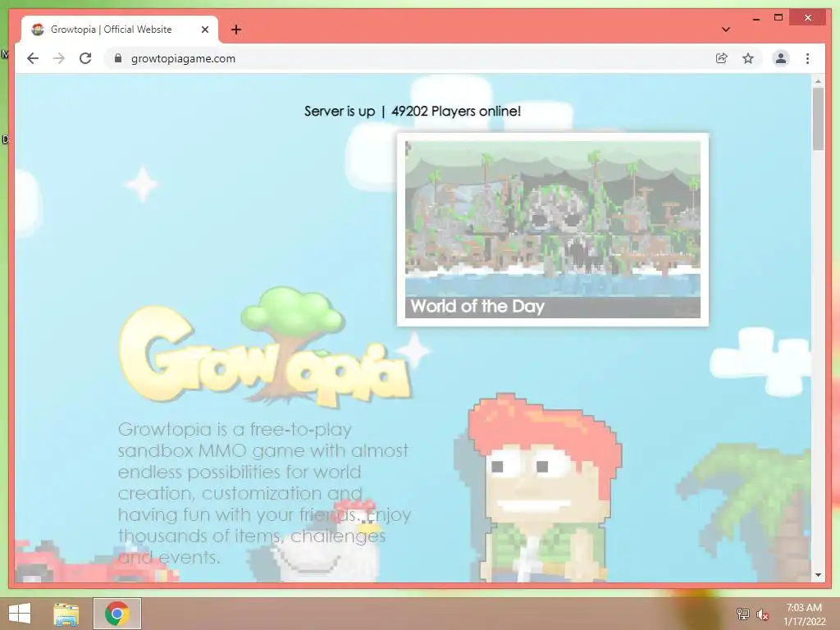The image size is (840, 630).
Task: Click the World of the Day caption
Action: pos(477,307)
